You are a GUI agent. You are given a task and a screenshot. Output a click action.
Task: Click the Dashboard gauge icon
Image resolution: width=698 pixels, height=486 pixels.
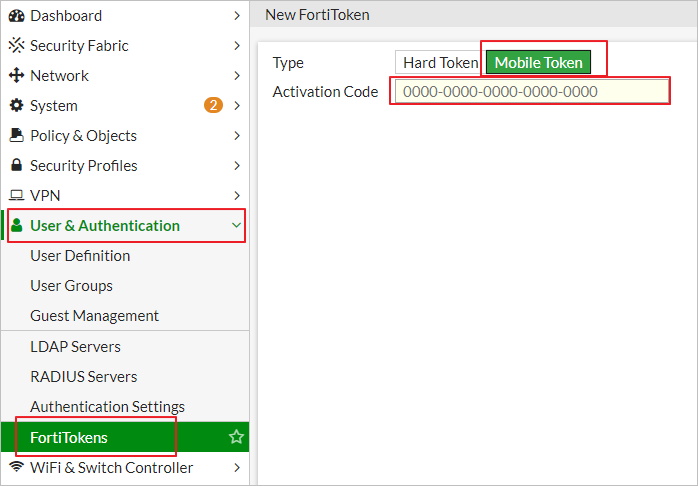[16, 16]
